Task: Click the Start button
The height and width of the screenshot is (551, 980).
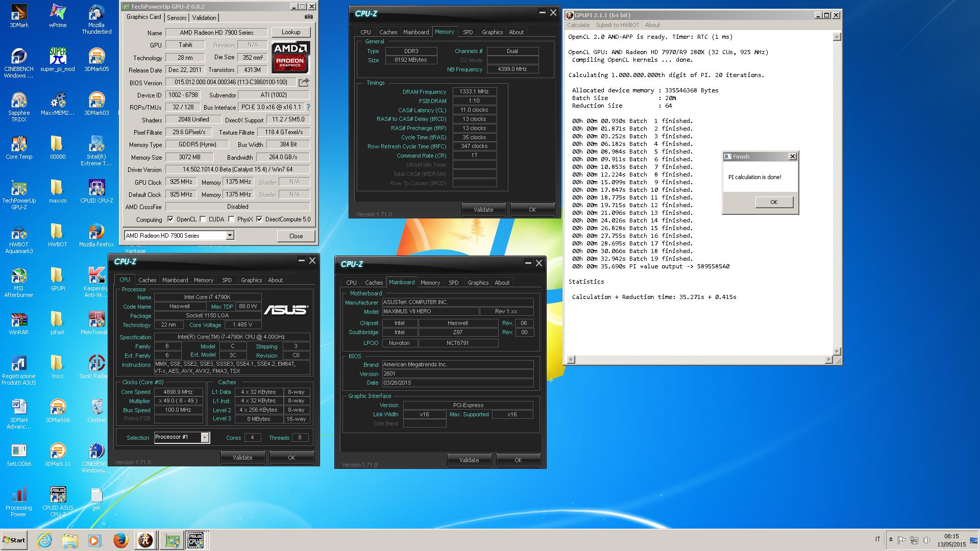Action: tap(14, 540)
